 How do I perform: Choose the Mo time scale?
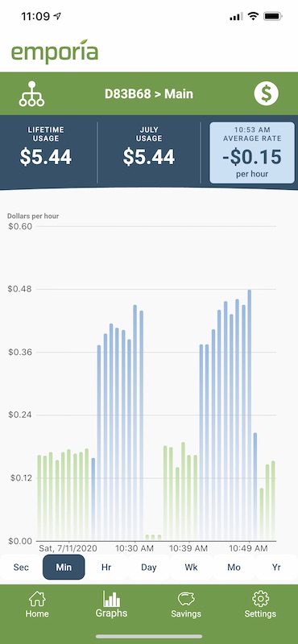pyautogui.click(x=234, y=568)
